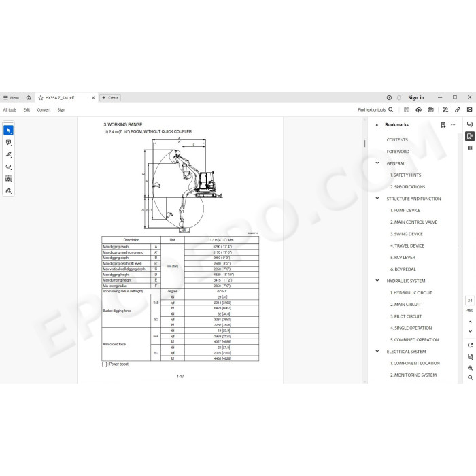Open the share with others icon
Viewport: 476px width, 476px height.
[x=445, y=110]
